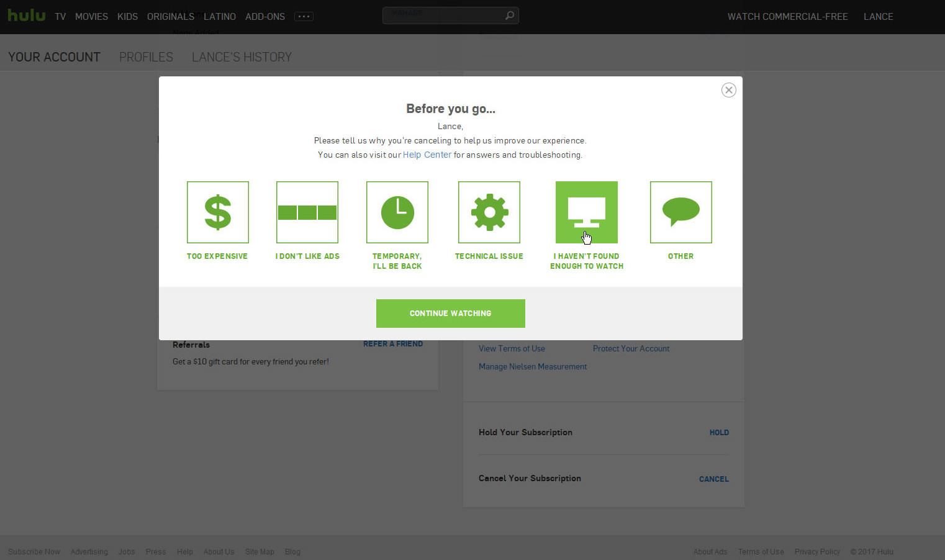Browse the Kids section
The image size is (945, 560).
[127, 17]
